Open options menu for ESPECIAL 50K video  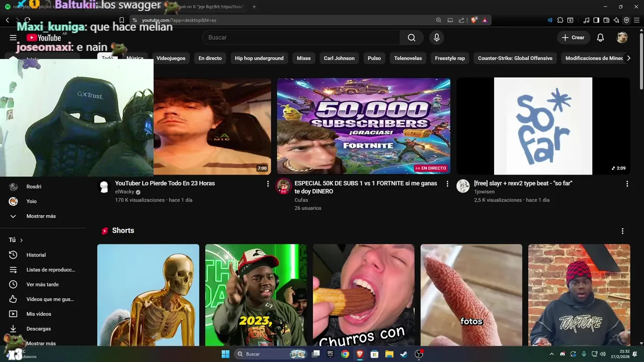point(447,184)
